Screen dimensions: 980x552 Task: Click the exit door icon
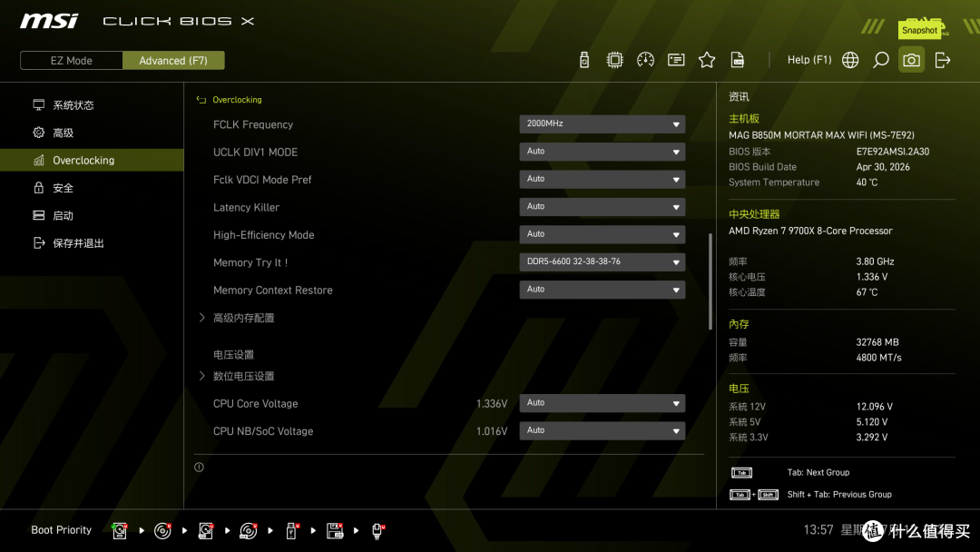943,60
